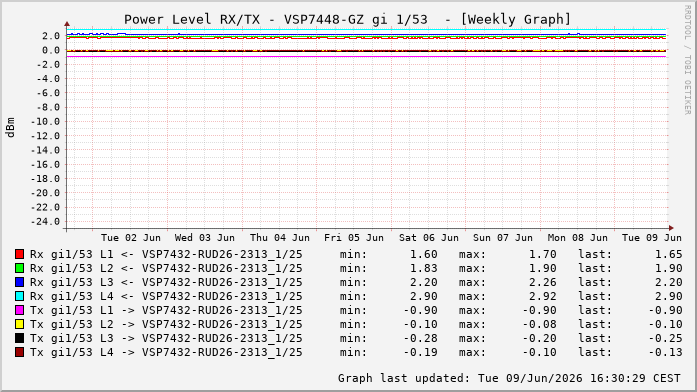Select legend text Rx gi1/53 L1
Viewport: 697px width, 392px height.
[72, 254]
